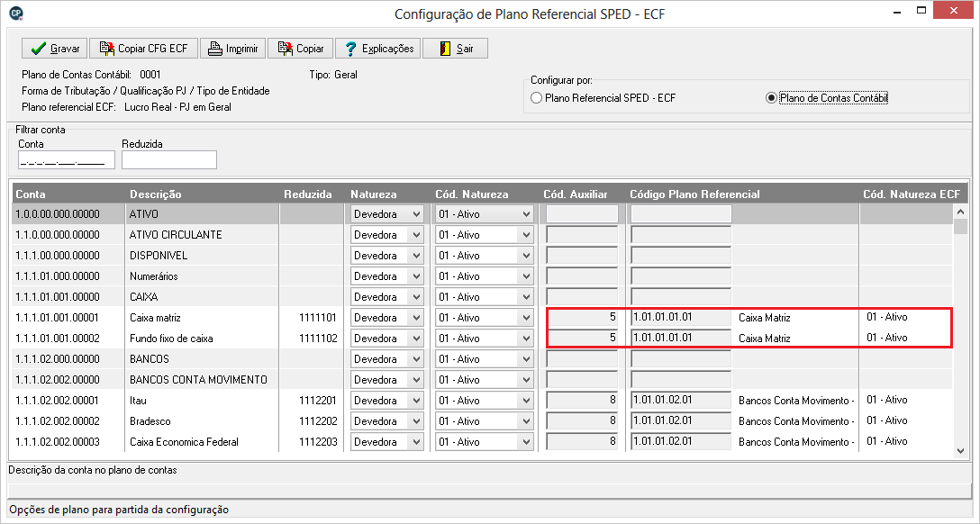Click the Sair exit button
Screen dimensions: 980x524
coord(455,49)
